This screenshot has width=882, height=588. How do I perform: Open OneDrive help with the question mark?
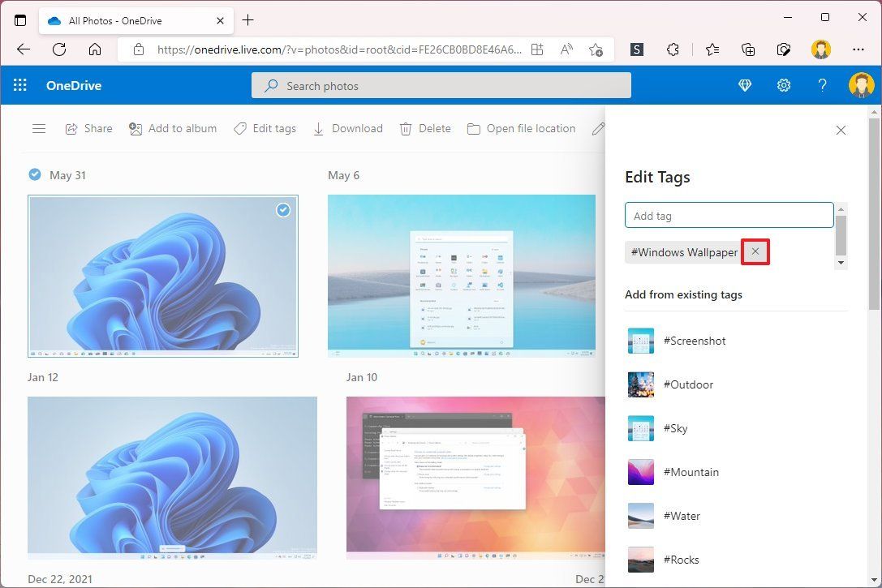[822, 85]
